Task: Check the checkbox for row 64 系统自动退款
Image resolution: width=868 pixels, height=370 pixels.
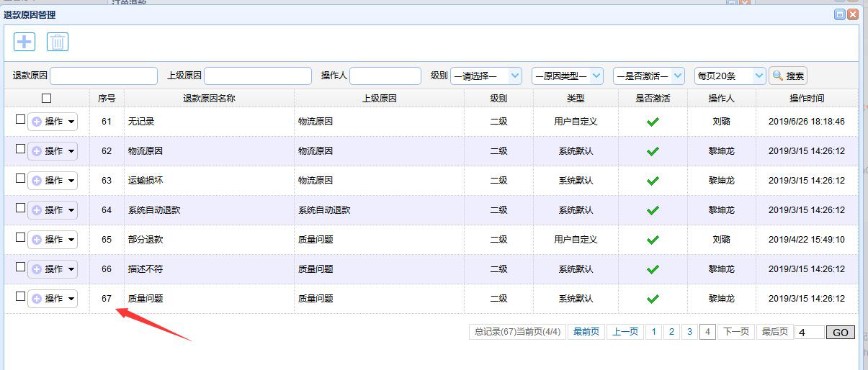Action: click(20, 208)
